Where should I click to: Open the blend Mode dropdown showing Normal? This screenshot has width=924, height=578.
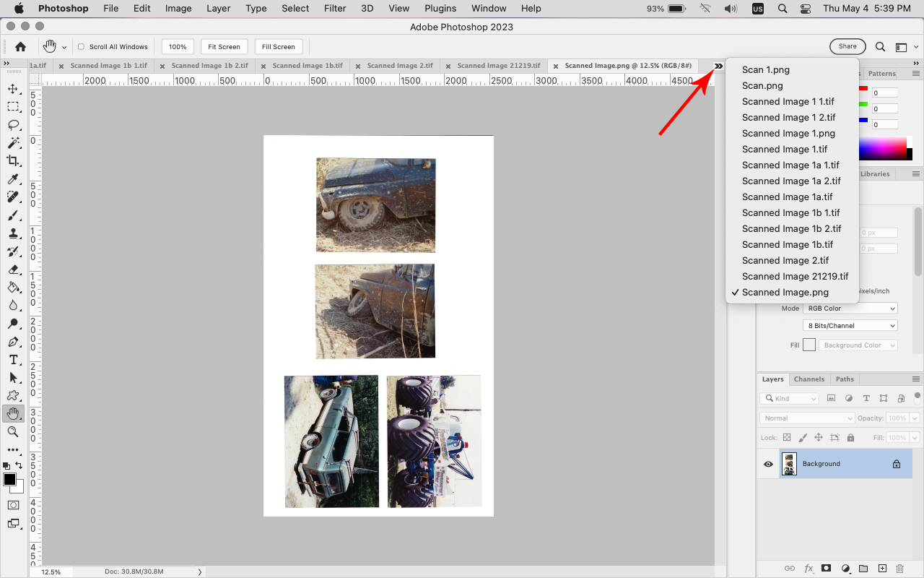point(806,418)
